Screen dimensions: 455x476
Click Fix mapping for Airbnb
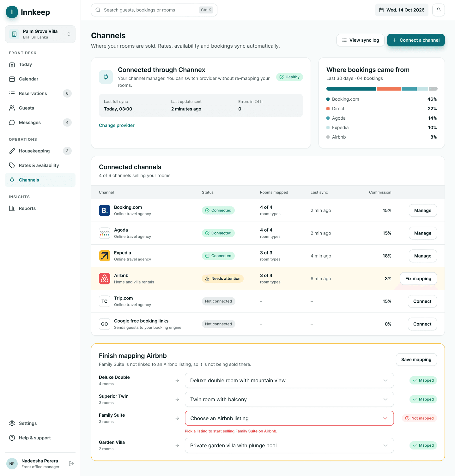point(418,278)
